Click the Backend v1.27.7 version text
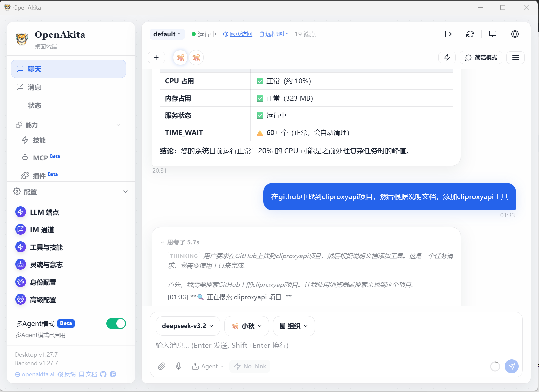This screenshot has width=539, height=392. pos(36,363)
